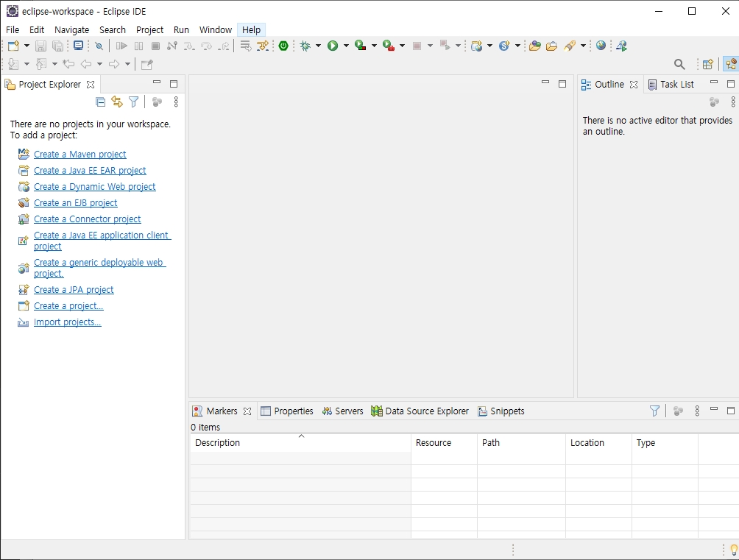Click the magnifier Quick Access search icon
The height and width of the screenshot is (560, 739).
(679, 64)
